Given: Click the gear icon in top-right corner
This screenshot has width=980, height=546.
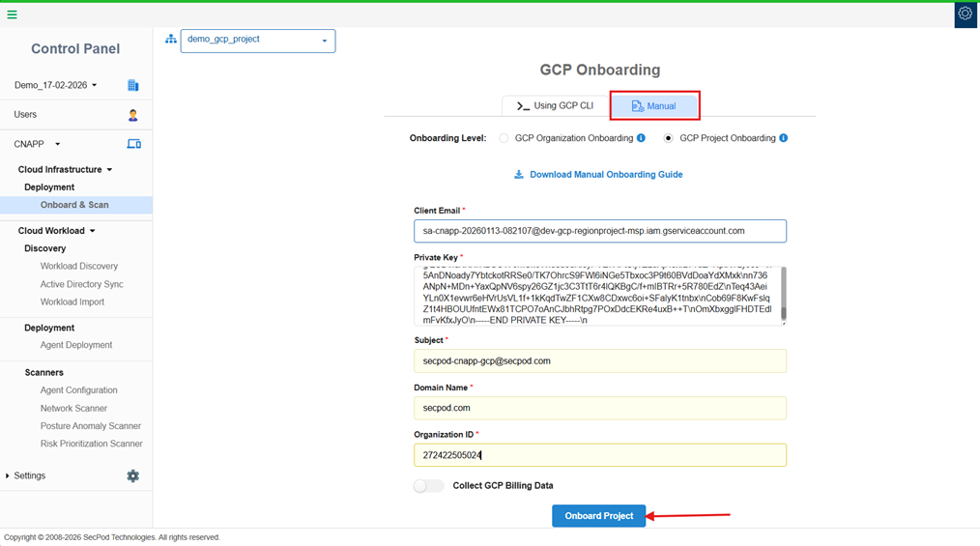Looking at the screenshot, I should coord(965,14).
